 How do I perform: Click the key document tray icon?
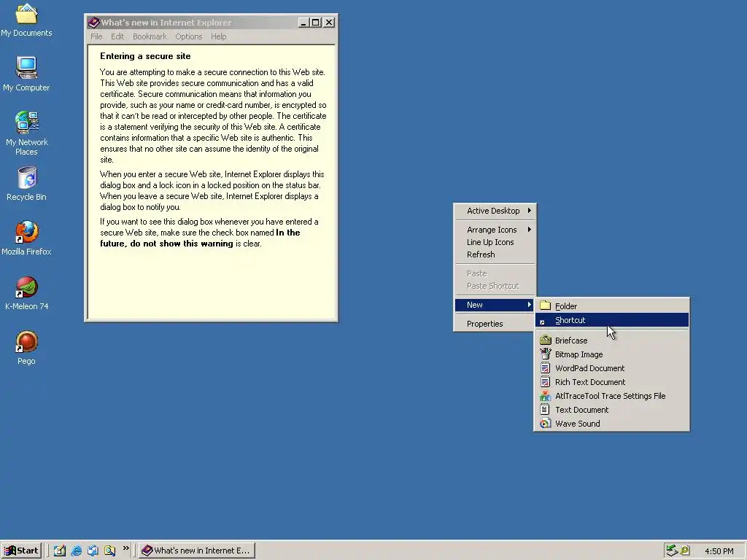(x=685, y=551)
